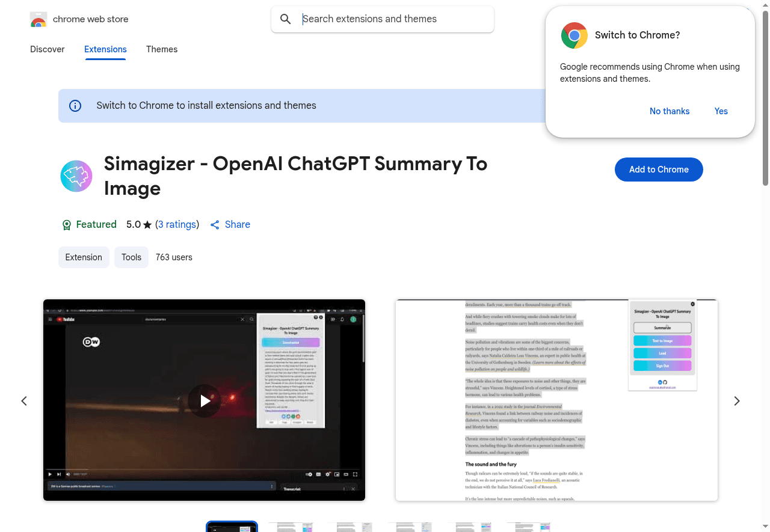Click the Tools category chip
This screenshot has width=770, height=532.
(131, 257)
